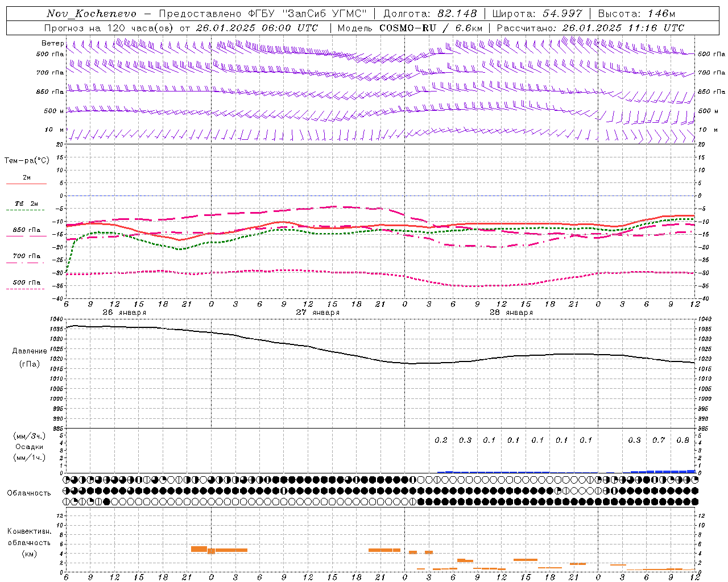Click the Прогноз на 120 часа(ов) text
728x582 pixels.
tap(110, 28)
